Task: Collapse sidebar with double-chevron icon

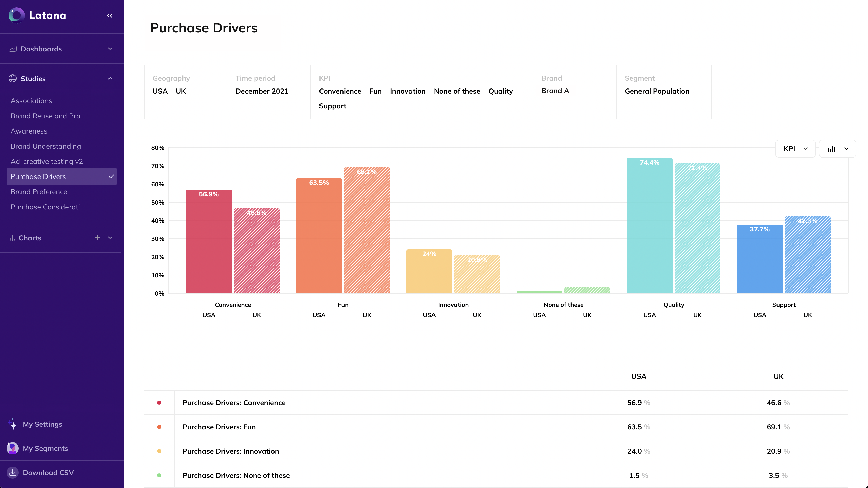Action: [x=109, y=15]
